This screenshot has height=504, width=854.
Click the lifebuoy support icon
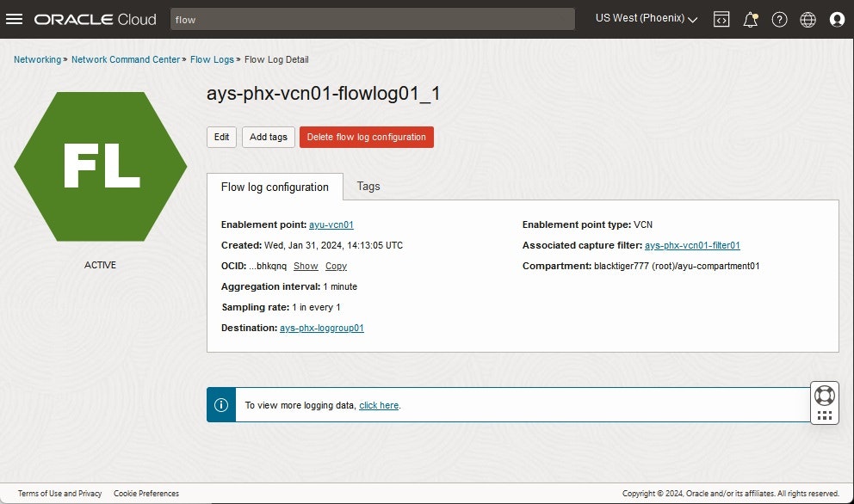(825, 396)
